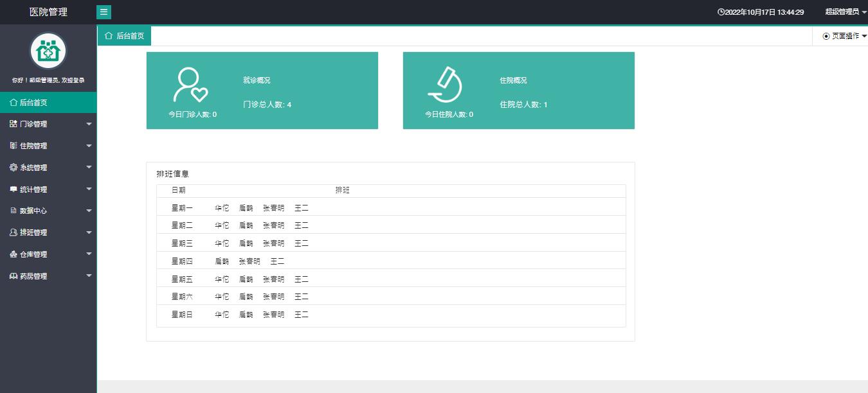
Task: Click the 仓库管理 sidebar icon
Action: (14, 254)
